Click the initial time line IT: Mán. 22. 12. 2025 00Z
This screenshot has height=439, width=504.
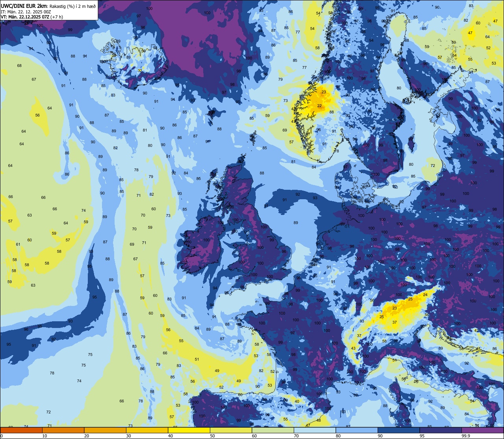26,12
